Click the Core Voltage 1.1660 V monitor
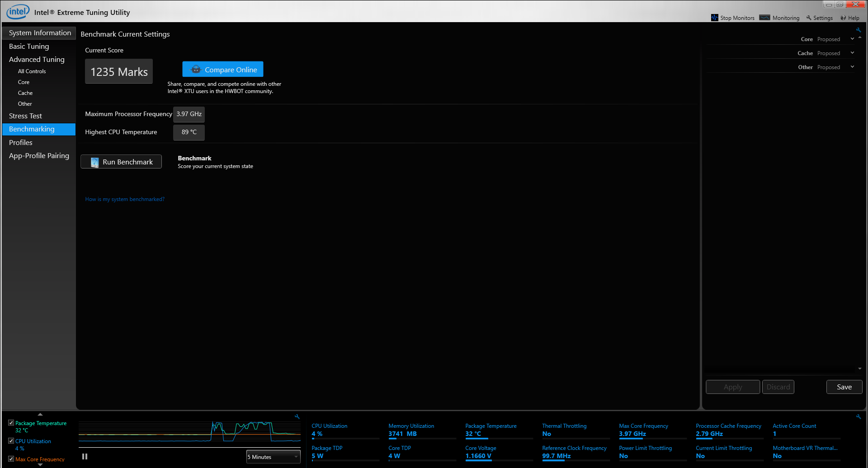Image resolution: width=868 pixels, height=468 pixels. click(x=499, y=453)
